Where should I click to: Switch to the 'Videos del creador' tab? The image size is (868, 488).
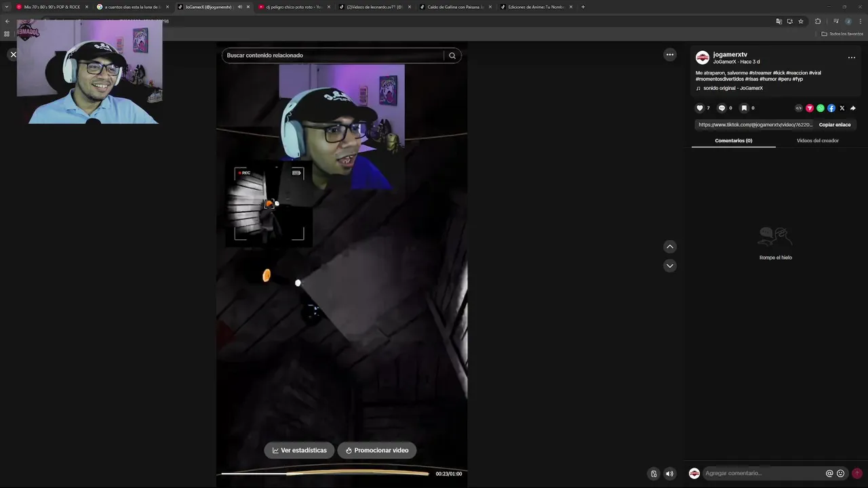tap(818, 140)
